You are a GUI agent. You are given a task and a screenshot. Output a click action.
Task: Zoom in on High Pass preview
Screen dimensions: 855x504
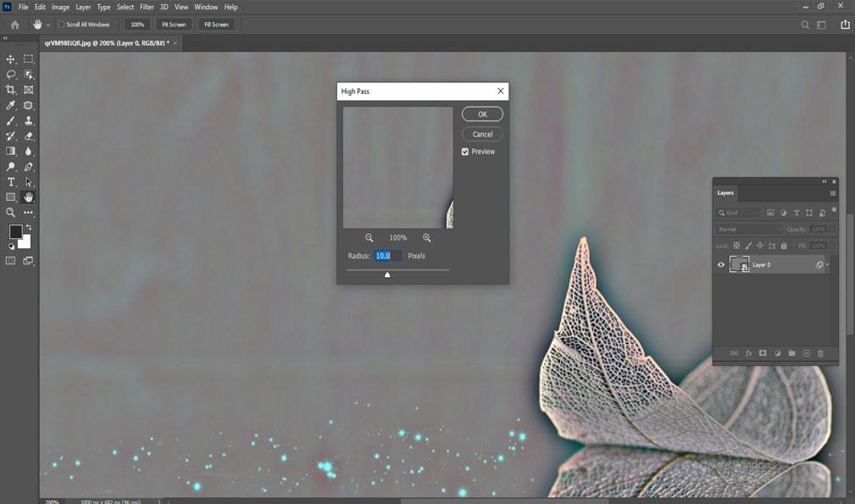click(427, 237)
